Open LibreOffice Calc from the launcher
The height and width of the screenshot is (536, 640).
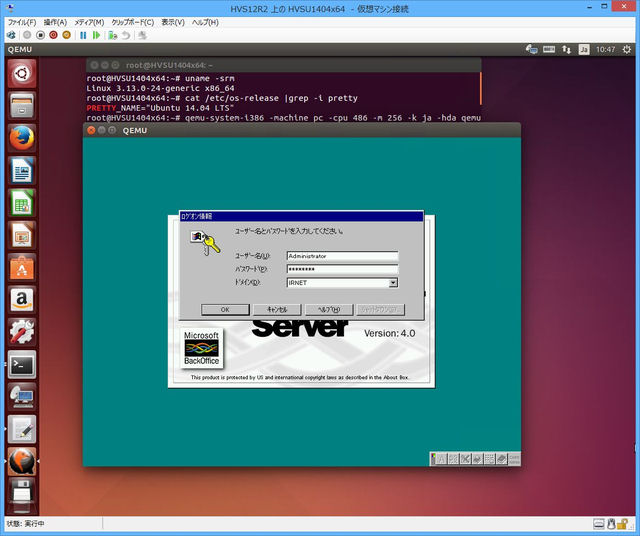(x=22, y=203)
